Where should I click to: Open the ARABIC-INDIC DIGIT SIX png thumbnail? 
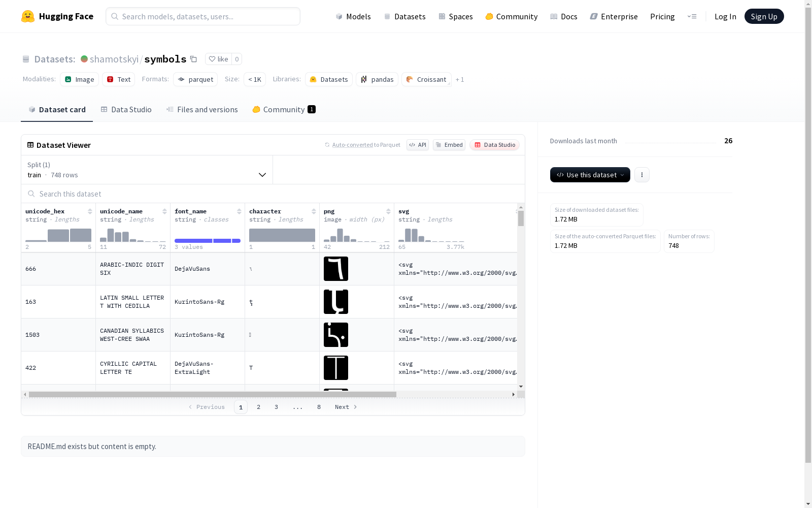pyautogui.click(x=336, y=269)
